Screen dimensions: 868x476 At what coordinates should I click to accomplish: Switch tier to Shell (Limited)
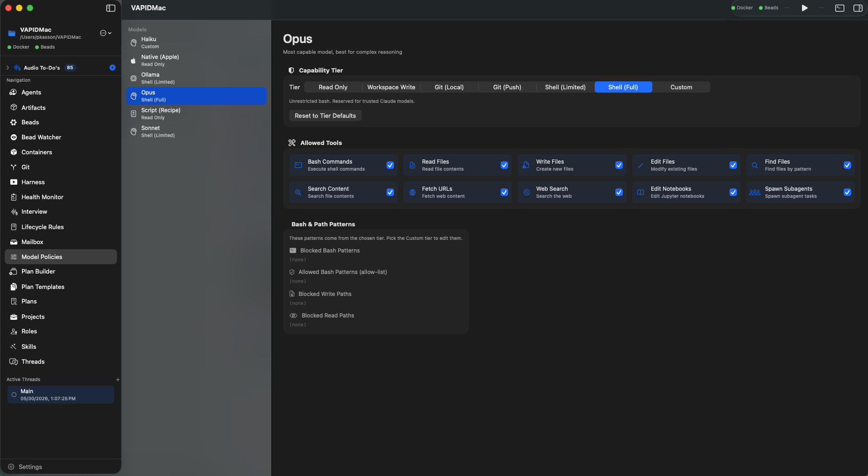565,87
